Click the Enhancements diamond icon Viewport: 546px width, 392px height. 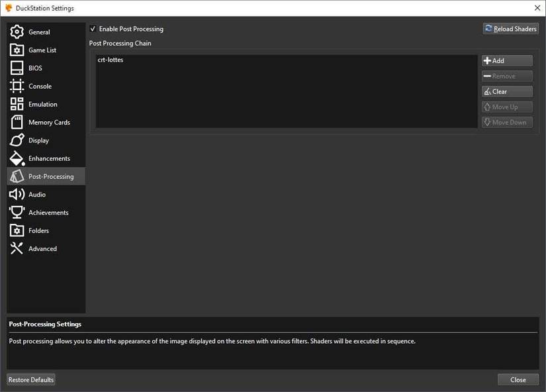point(19,158)
